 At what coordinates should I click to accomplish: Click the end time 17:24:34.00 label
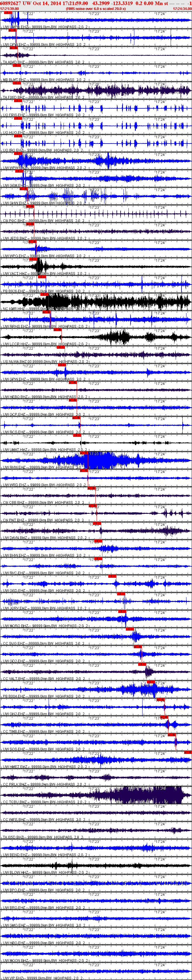(182, 9)
